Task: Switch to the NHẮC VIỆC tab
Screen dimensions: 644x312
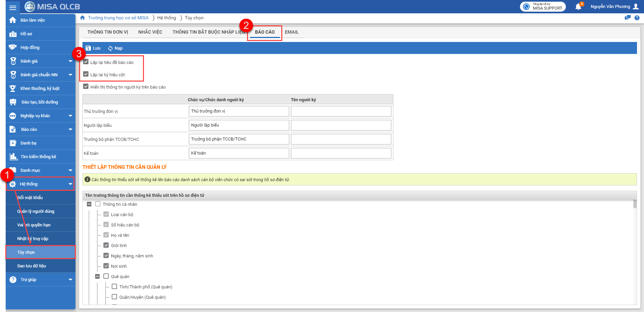Action: point(150,32)
